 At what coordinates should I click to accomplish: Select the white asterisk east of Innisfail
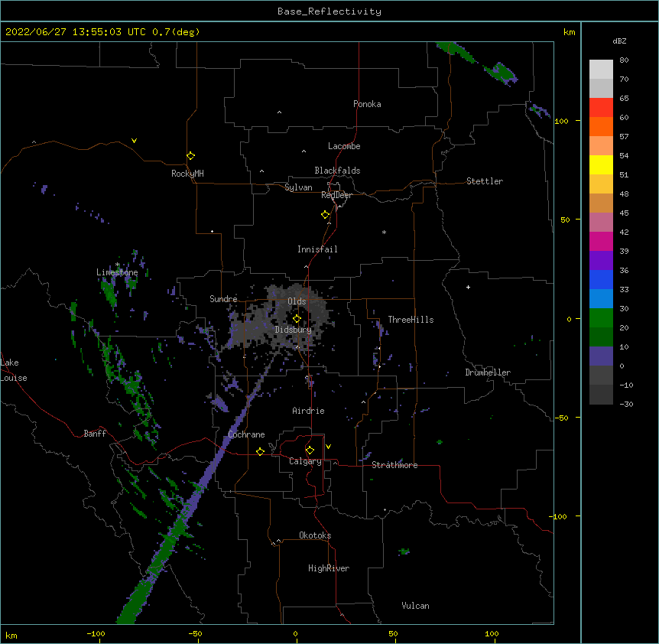pos(384,233)
